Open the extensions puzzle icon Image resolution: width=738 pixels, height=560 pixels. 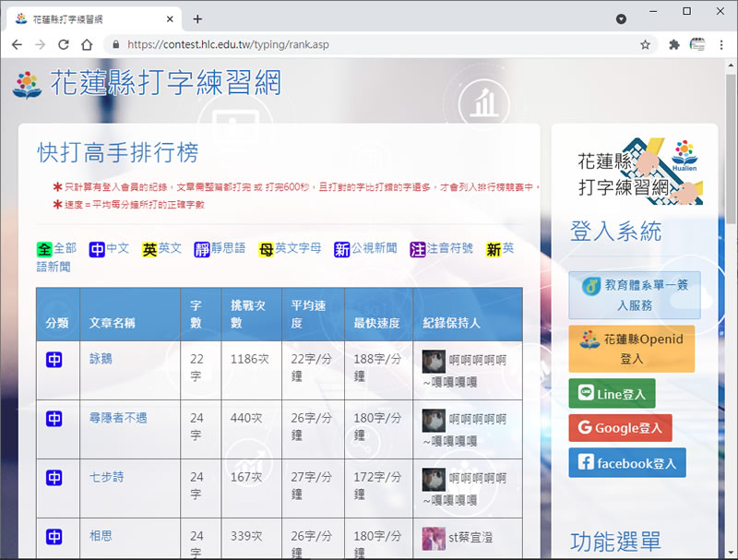(674, 44)
